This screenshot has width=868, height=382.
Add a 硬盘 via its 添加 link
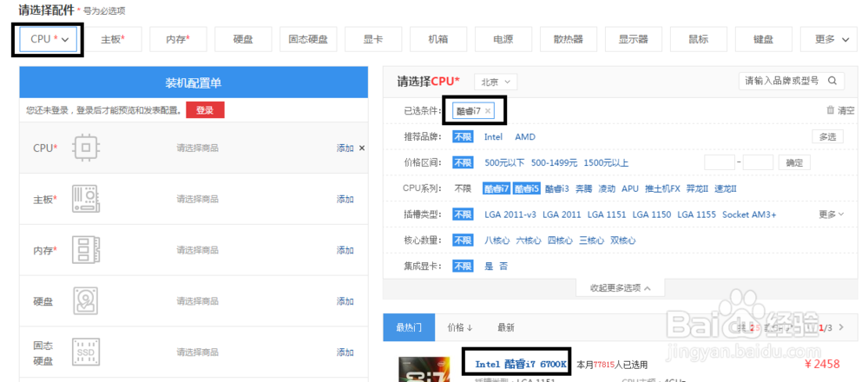pos(345,301)
